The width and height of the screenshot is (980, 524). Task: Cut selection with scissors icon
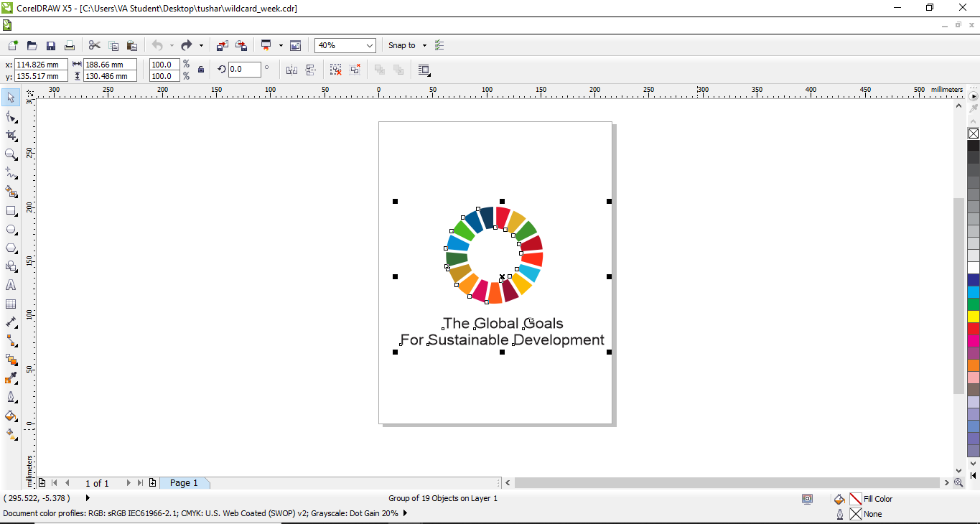[x=95, y=45]
